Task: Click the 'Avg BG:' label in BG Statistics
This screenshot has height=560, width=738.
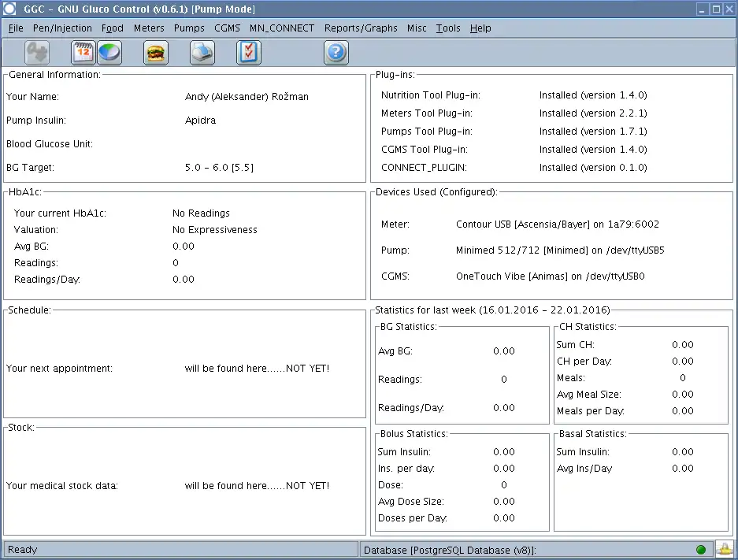Action: click(395, 351)
